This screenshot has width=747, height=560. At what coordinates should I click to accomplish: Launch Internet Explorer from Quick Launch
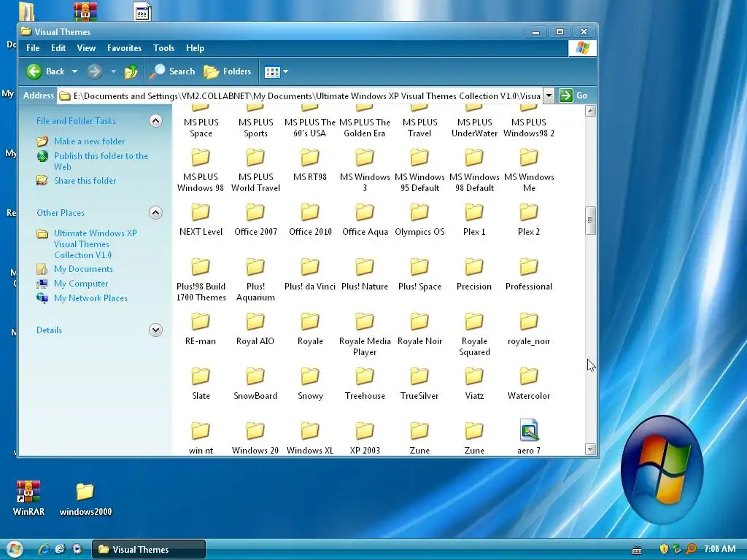click(43, 549)
